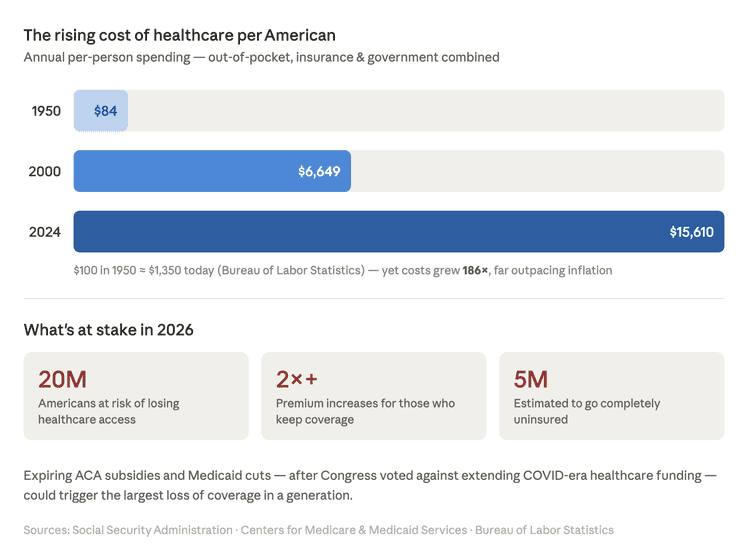Screen dimensions: 750x556
Task: Select the 2024 year label
Action: click(x=45, y=231)
